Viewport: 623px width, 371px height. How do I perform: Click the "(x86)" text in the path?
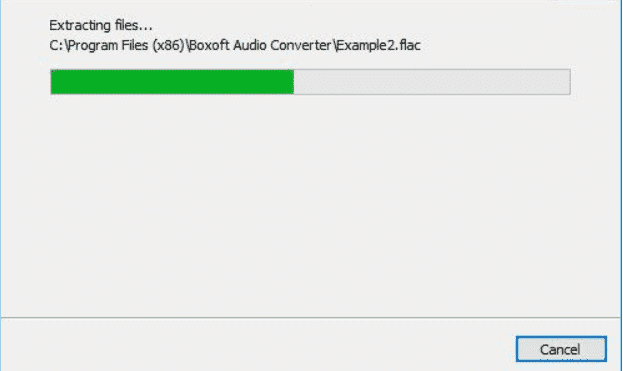pyautogui.click(x=168, y=45)
